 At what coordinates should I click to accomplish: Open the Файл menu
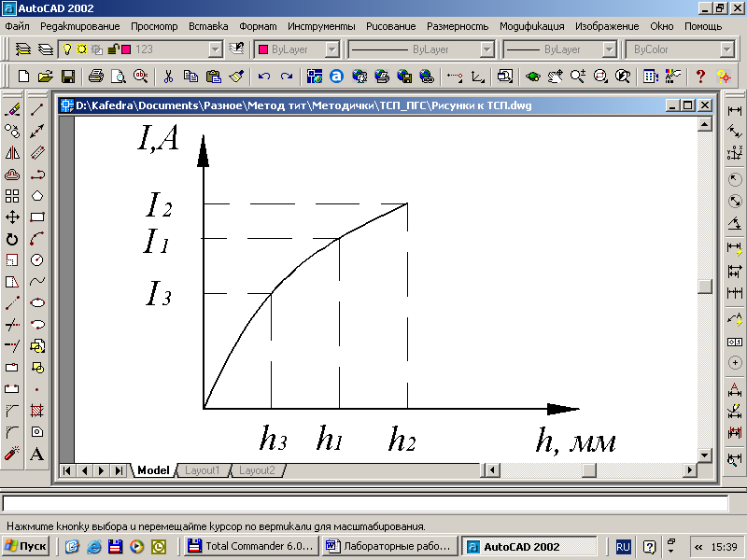[17, 26]
